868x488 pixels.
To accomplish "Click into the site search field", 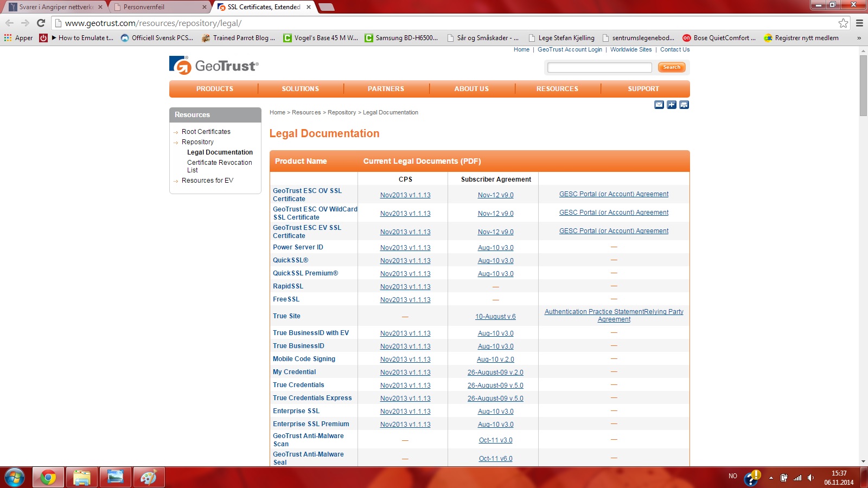I will (x=599, y=67).
